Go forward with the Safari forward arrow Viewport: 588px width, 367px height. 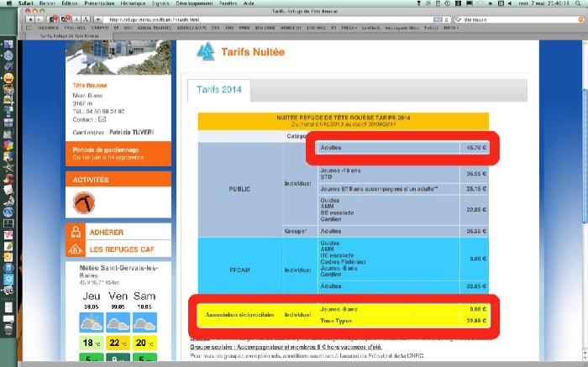[39, 19]
